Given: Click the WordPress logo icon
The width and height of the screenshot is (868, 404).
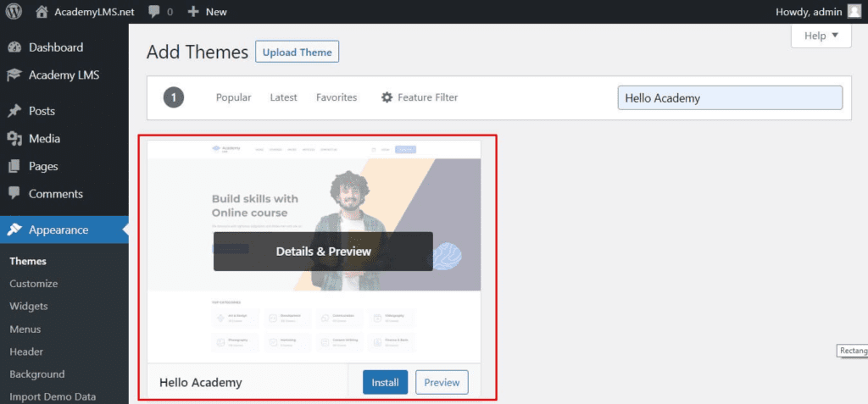Looking at the screenshot, I should (14, 12).
